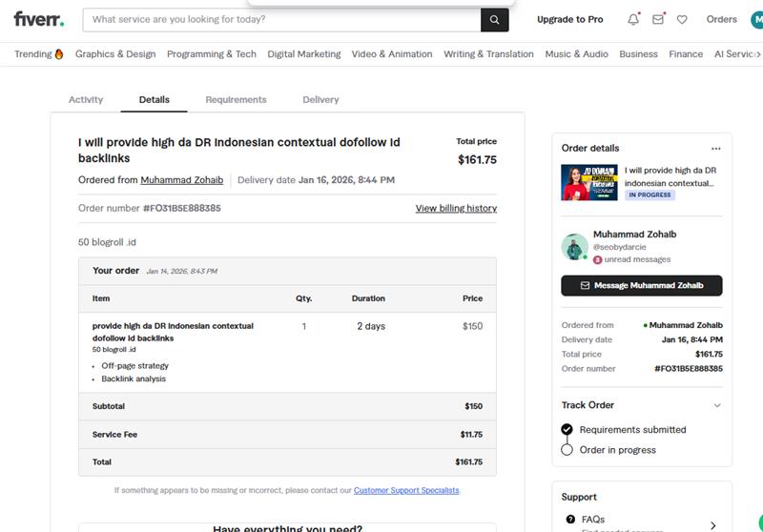Click Requirements submitted checkmark
Viewport: 763px width, 532px height.
(x=567, y=430)
